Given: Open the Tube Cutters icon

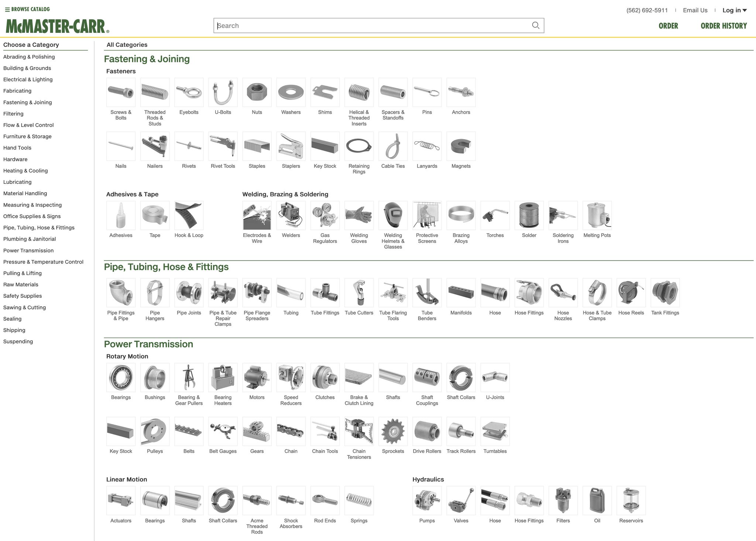Looking at the screenshot, I should [x=359, y=293].
